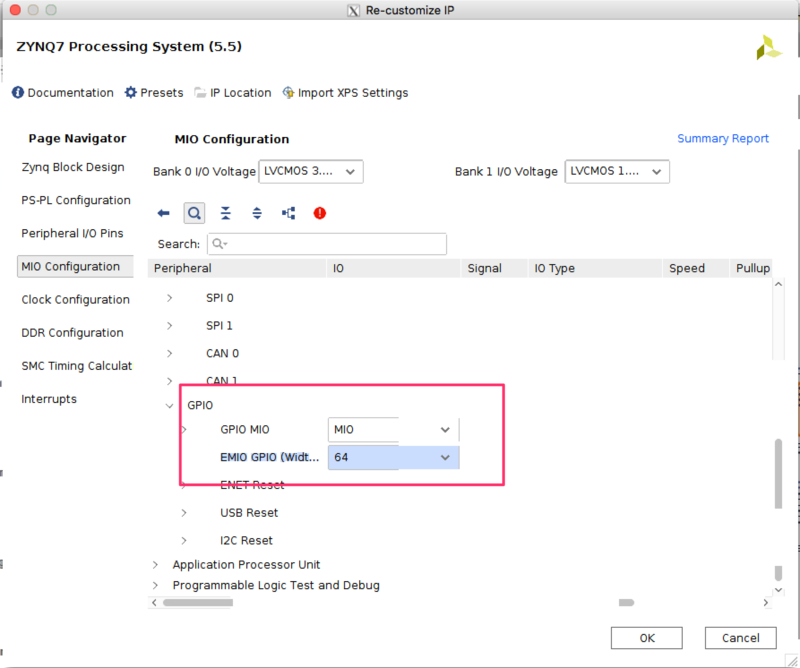Click Import XPS Settings icon

(x=288, y=92)
